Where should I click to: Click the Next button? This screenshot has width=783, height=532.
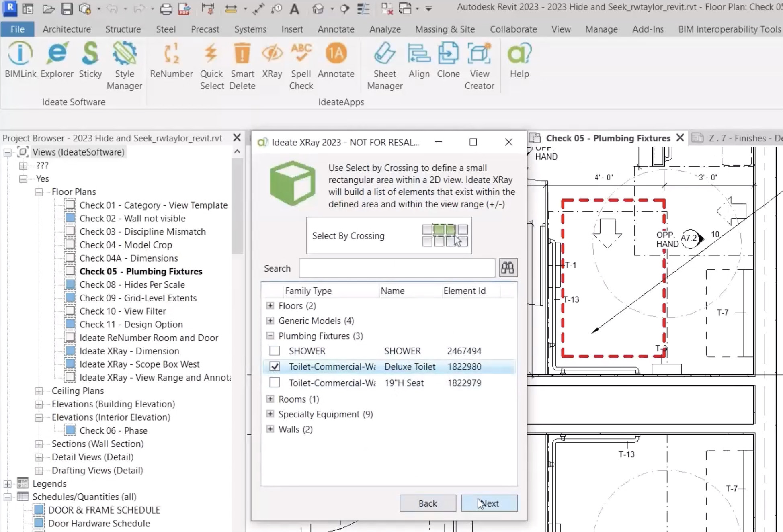pyautogui.click(x=489, y=503)
